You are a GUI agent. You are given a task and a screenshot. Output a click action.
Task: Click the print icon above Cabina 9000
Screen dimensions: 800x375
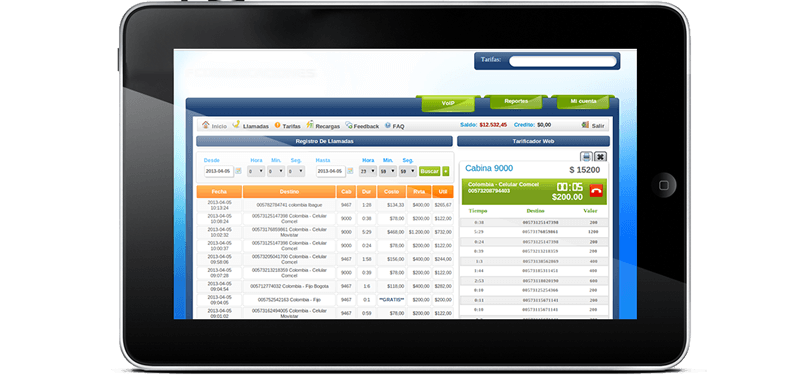click(x=586, y=157)
